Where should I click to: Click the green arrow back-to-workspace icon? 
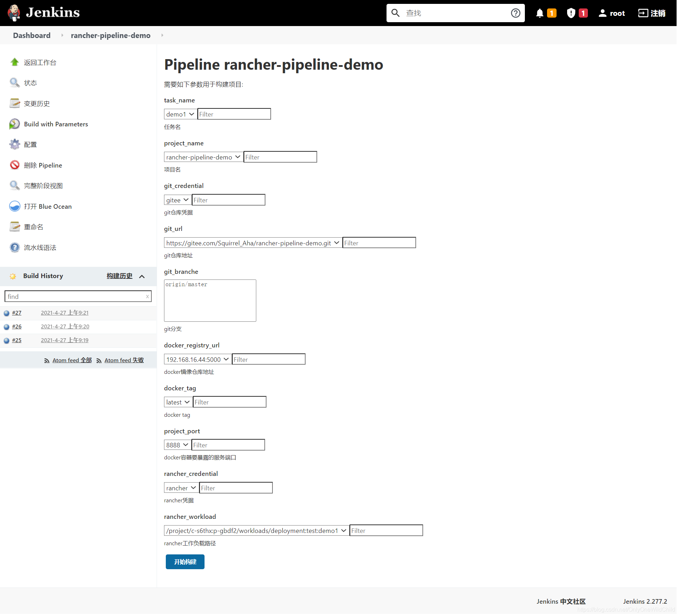[14, 62]
